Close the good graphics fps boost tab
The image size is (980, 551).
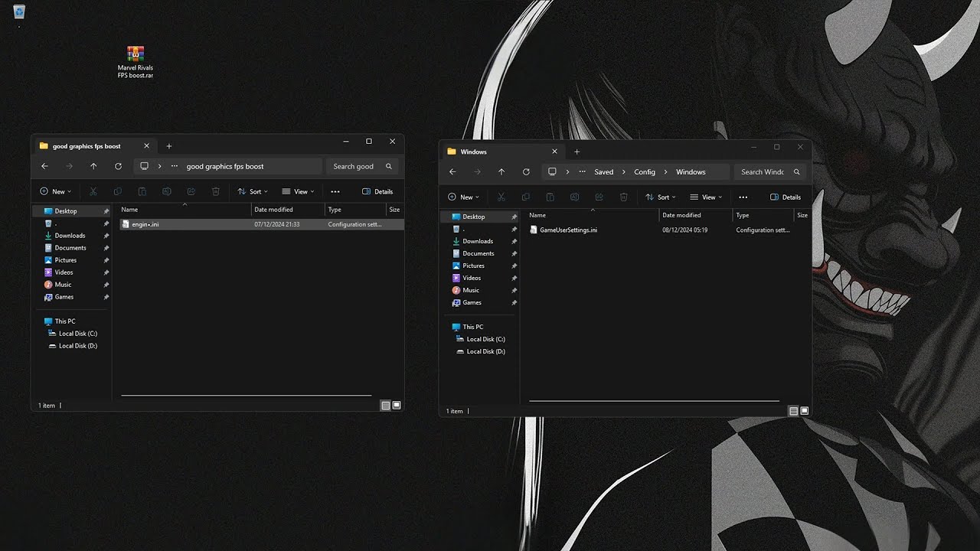click(146, 146)
